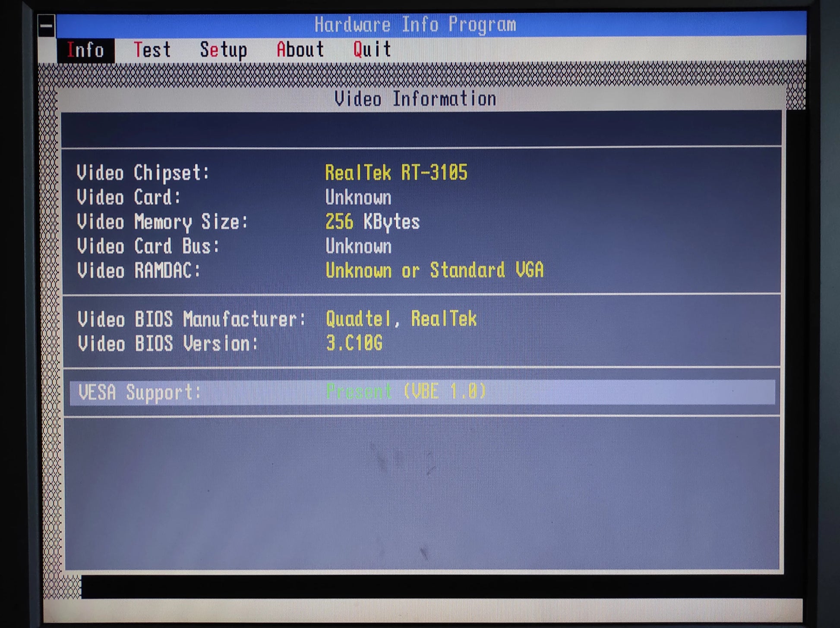This screenshot has width=840, height=628.
Task: Select Quit from the menu bar
Action: [x=372, y=49]
